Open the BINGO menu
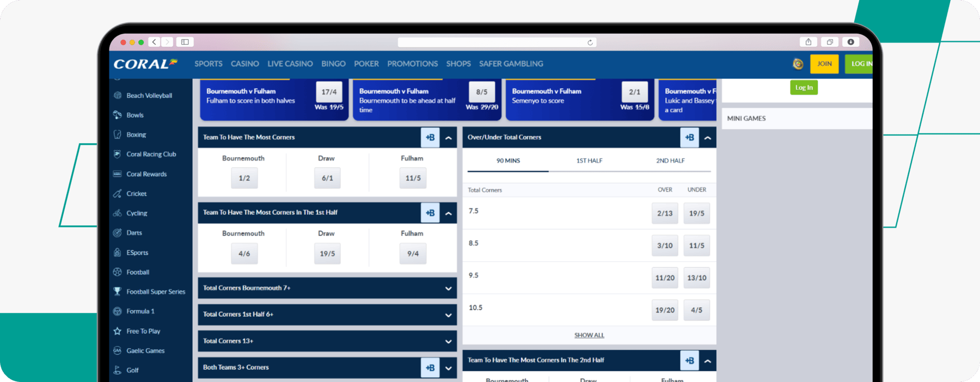The height and width of the screenshot is (382, 980). (x=333, y=64)
